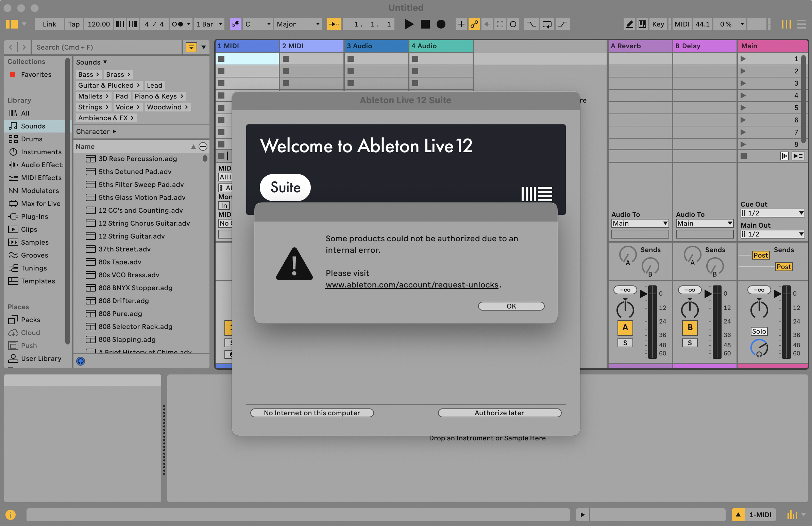
Task: Open the Drums category
Action: [x=31, y=139]
